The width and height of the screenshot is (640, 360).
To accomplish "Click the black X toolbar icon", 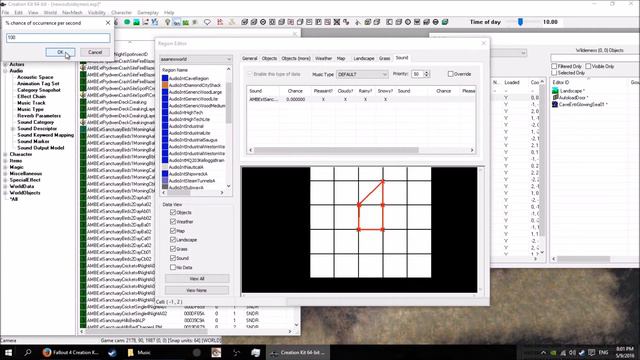I will (337, 22).
